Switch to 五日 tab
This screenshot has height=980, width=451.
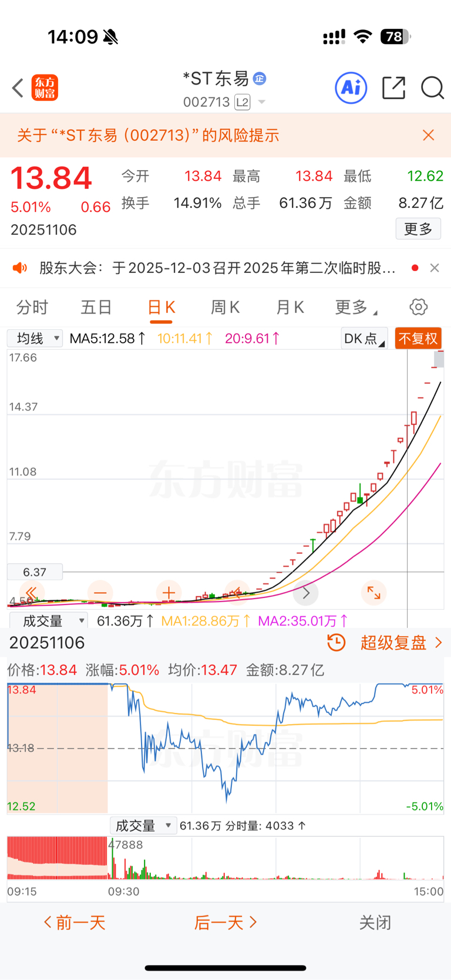point(96,307)
